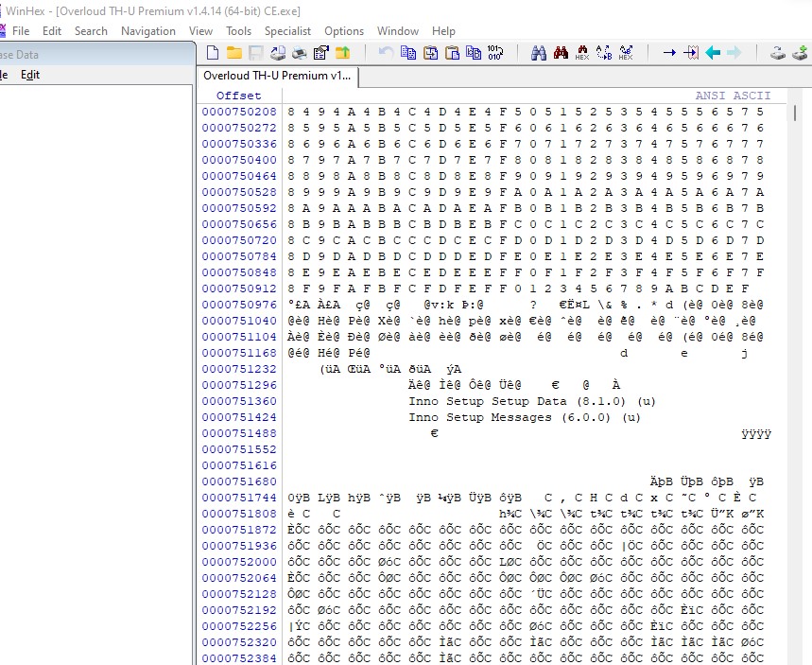Click the text 'Inno Setup Setup Data (8.1.0) (u)'
The width and height of the screenshot is (812, 665).
[532, 401]
